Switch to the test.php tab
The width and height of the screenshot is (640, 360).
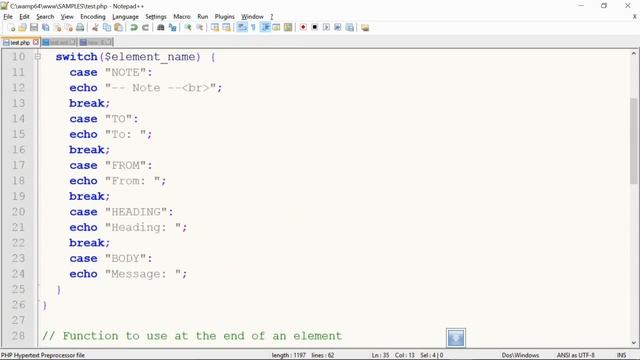20,42
